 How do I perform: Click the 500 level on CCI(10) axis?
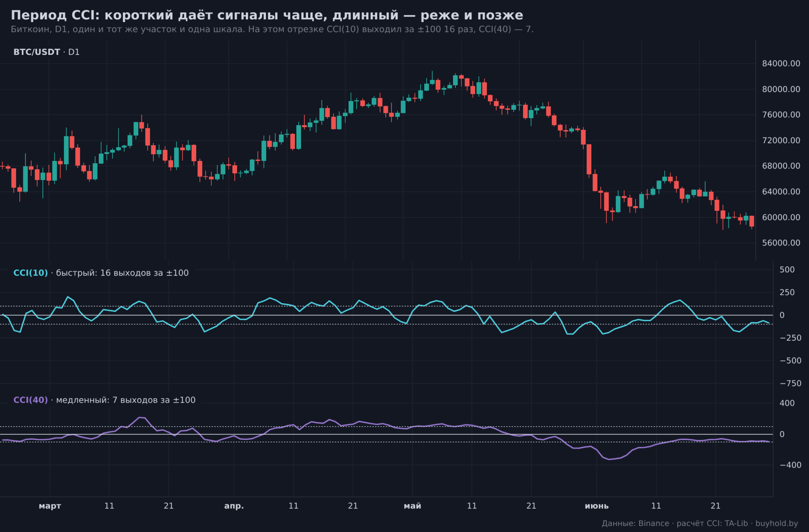click(787, 270)
